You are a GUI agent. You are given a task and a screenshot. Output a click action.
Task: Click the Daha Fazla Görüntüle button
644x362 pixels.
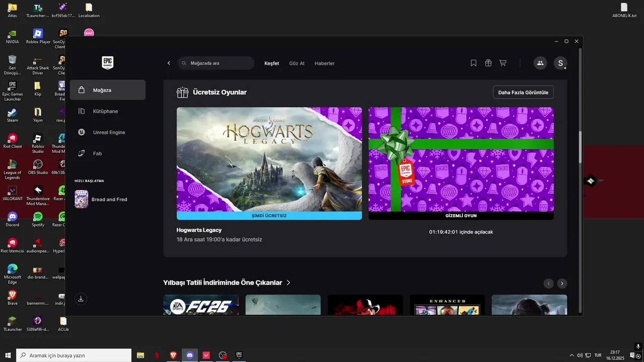tap(523, 93)
